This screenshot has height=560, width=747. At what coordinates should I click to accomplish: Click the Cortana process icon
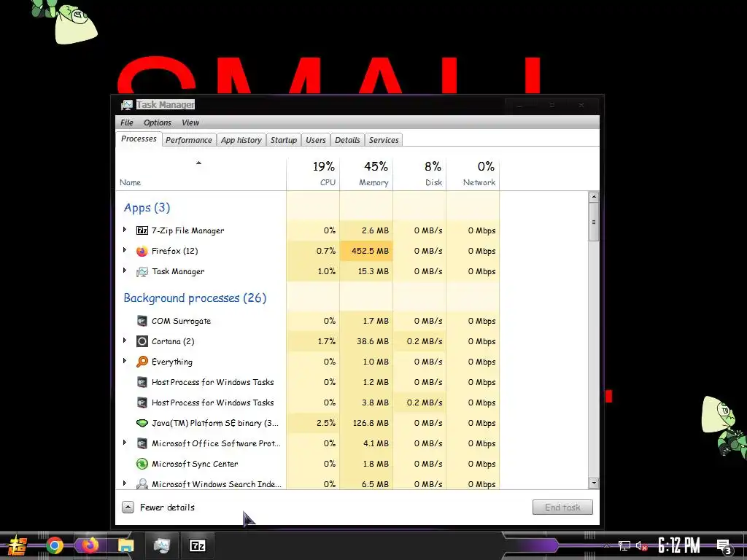click(142, 341)
